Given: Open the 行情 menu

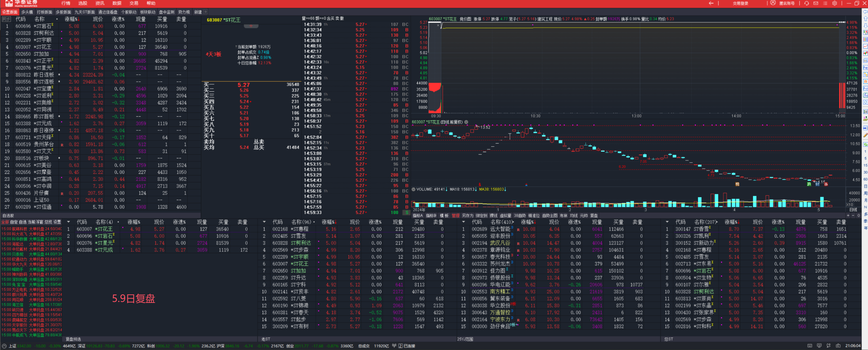Looking at the screenshot, I should point(66,3).
